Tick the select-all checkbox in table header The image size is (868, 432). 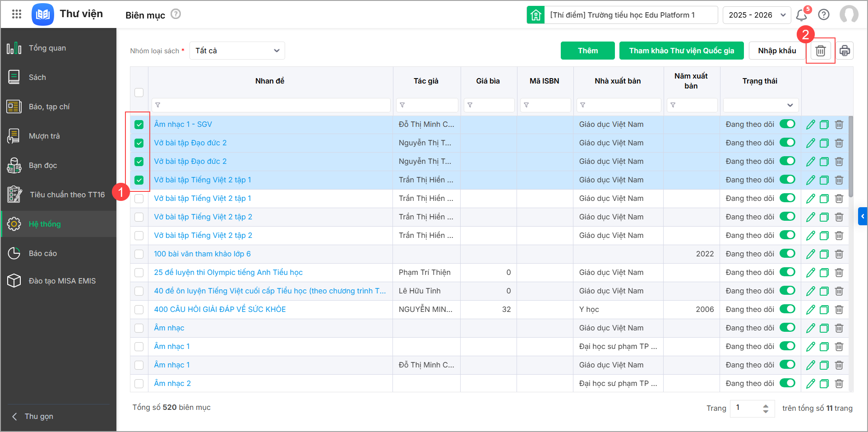point(139,93)
